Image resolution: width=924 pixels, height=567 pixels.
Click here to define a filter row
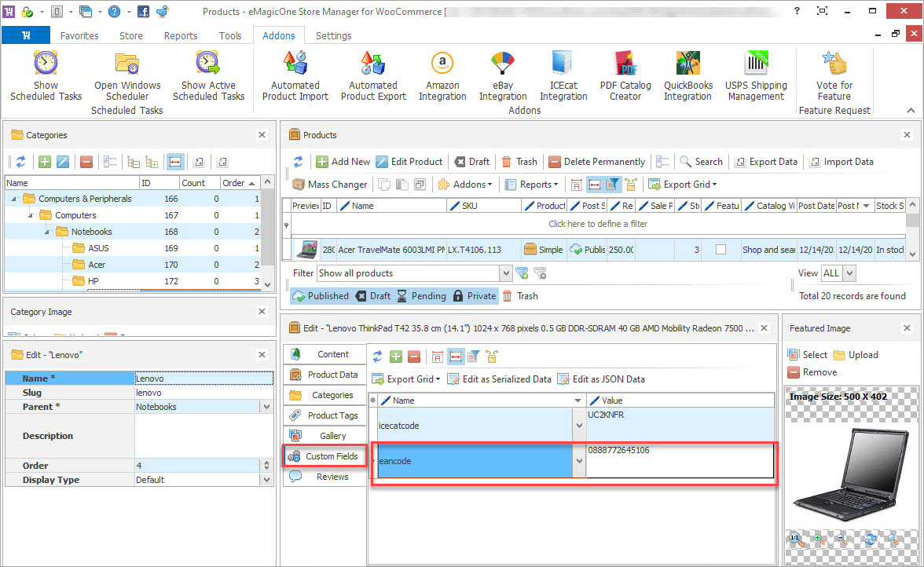[x=597, y=224]
